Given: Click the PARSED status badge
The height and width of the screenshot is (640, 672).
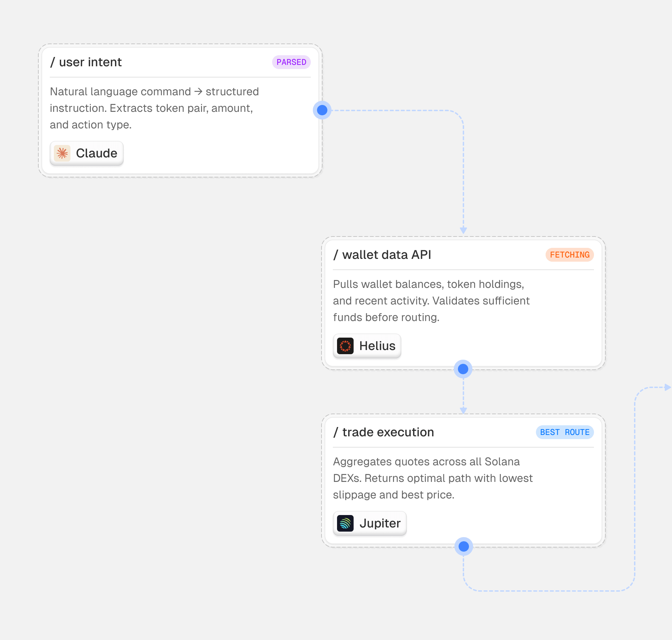Looking at the screenshot, I should click(291, 62).
